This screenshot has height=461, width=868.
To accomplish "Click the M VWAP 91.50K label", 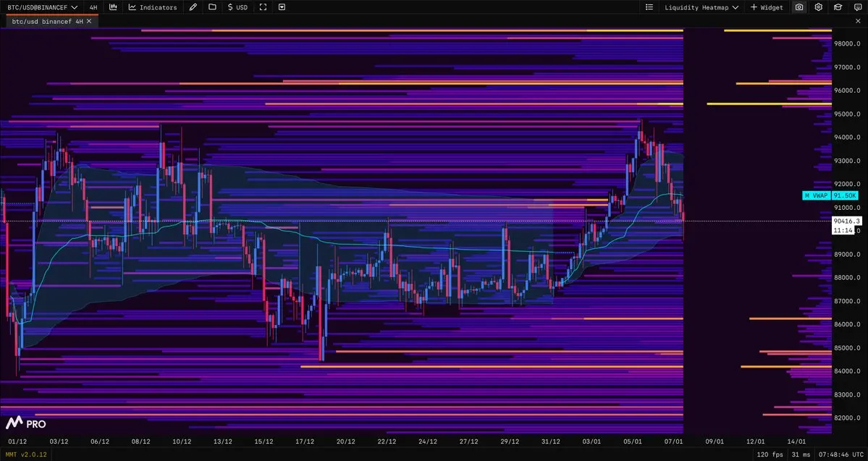I will (x=830, y=195).
